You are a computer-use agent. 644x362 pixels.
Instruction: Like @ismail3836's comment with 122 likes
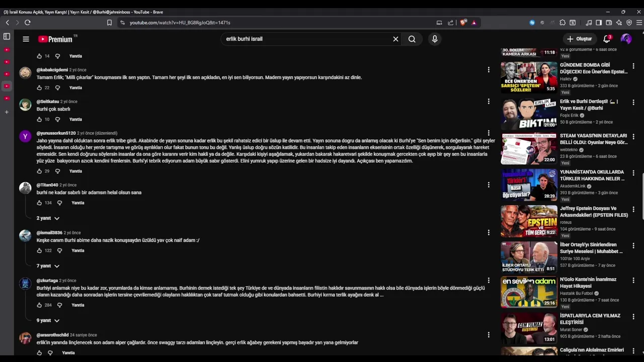[x=39, y=250]
